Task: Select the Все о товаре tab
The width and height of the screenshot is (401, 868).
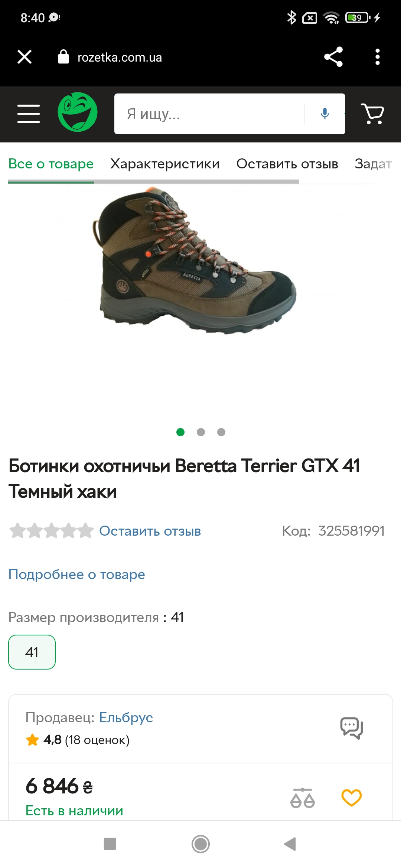Action: [51, 164]
